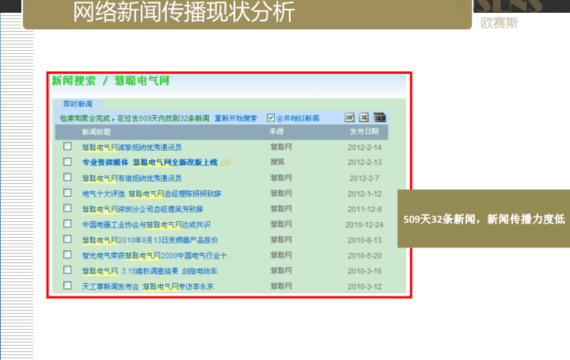Click the date cell 2010-12-24
The height and width of the screenshot is (360, 570).
pos(364,225)
